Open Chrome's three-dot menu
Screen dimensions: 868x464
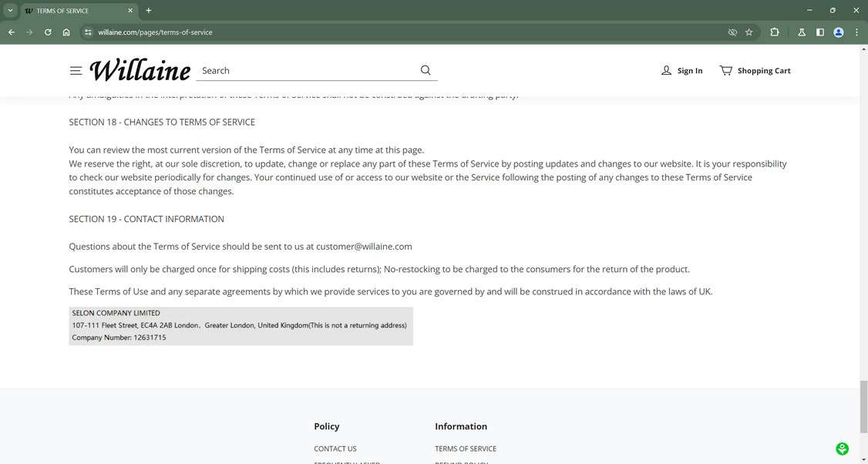[x=856, y=32]
